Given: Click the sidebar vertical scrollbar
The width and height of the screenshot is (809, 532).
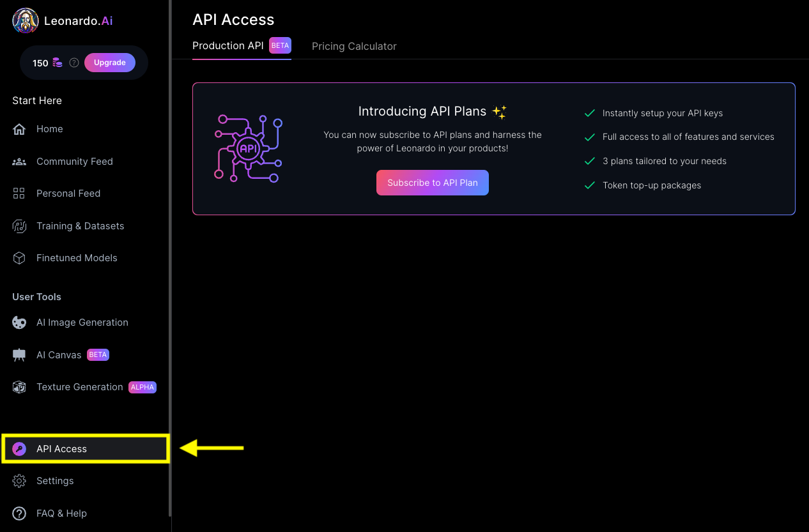Looking at the screenshot, I should click(170, 258).
